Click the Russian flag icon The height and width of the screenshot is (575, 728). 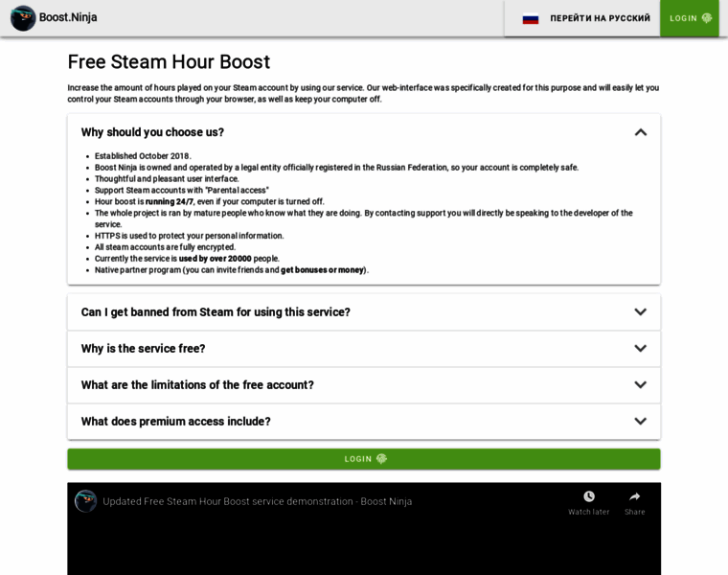point(531,18)
